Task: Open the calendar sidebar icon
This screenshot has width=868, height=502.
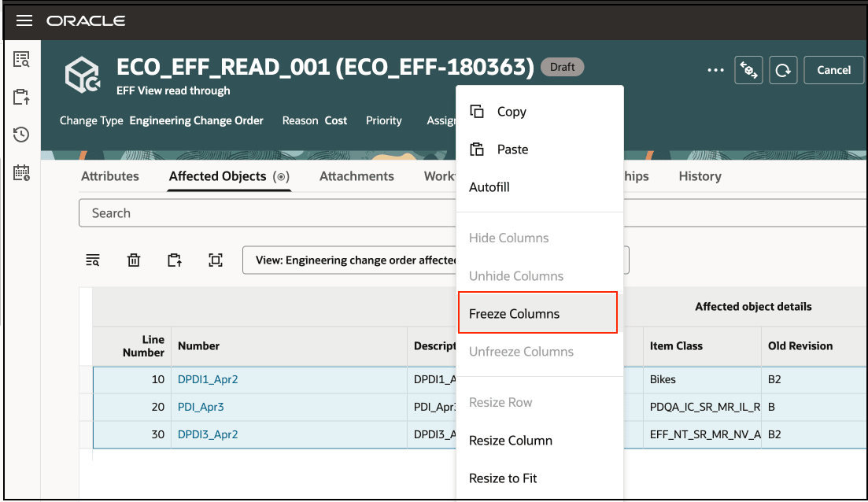Action: (21, 172)
